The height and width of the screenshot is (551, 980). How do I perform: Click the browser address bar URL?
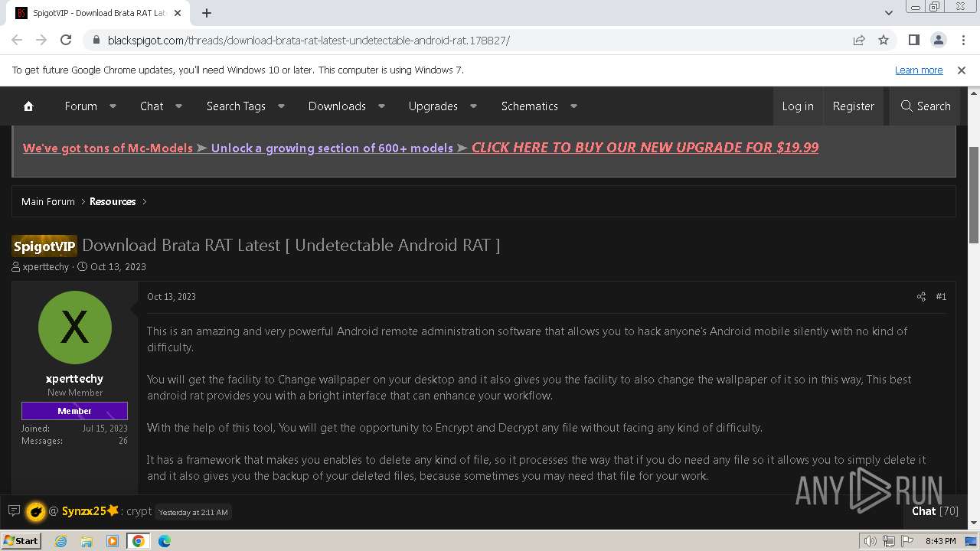[x=309, y=40]
